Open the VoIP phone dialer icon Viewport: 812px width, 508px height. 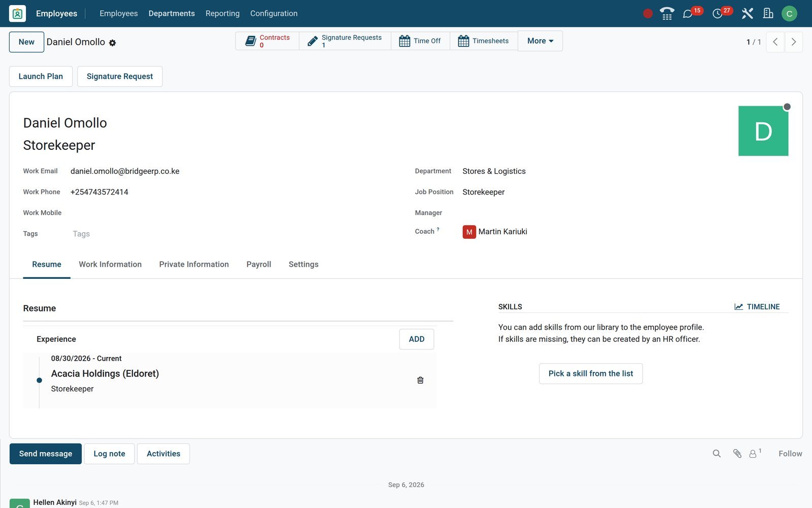[x=667, y=14]
